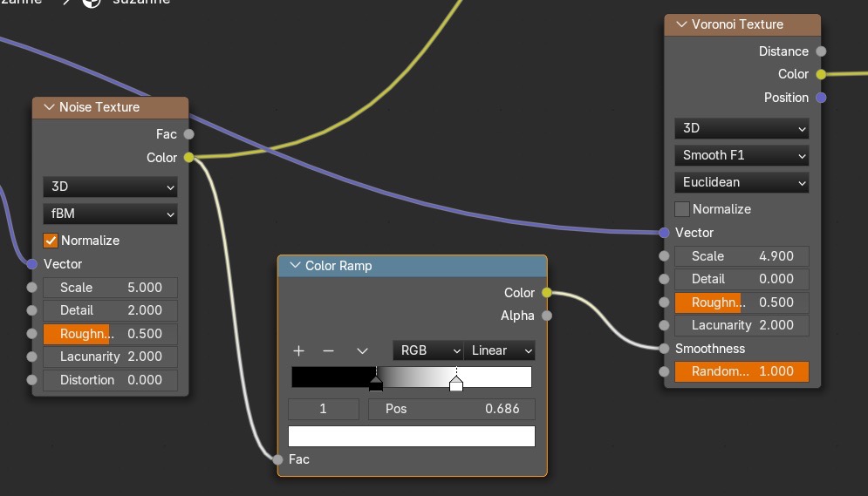868x496 pixels.
Task: Click Color Ramp Alpha output socket
Action: 546,316
